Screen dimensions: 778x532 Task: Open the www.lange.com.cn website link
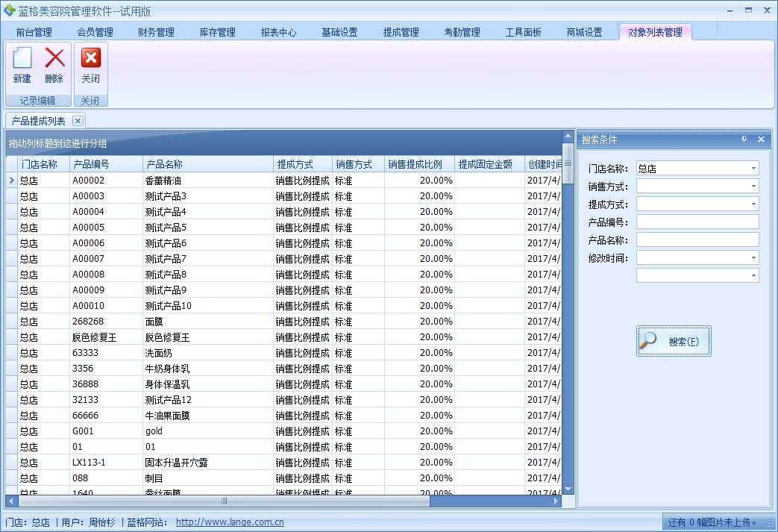(230, 522)
